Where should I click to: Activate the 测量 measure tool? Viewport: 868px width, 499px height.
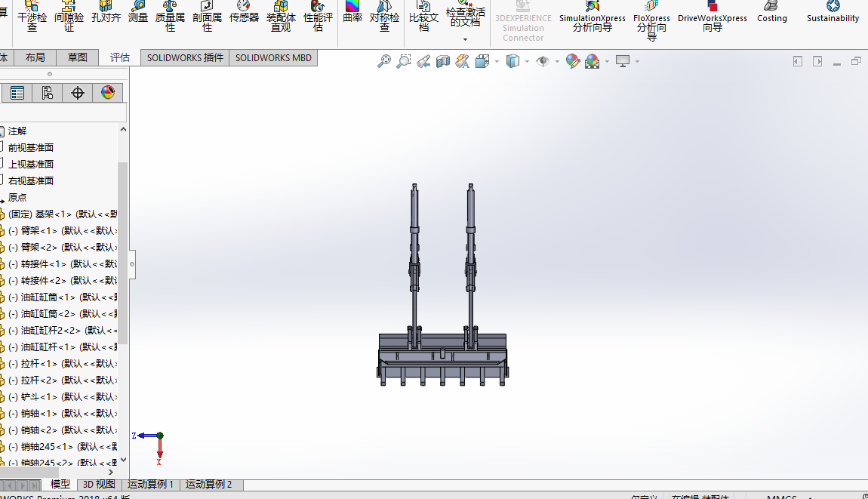(138, 12)
